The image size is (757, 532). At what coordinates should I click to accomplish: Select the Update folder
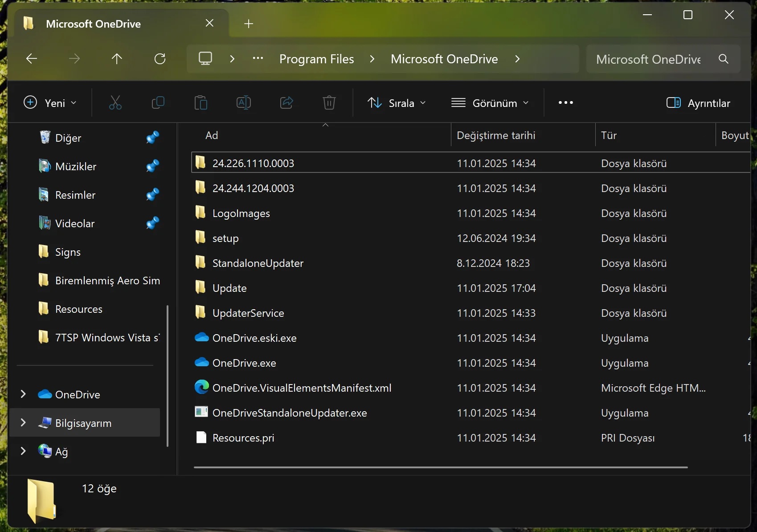coord(471,288)
